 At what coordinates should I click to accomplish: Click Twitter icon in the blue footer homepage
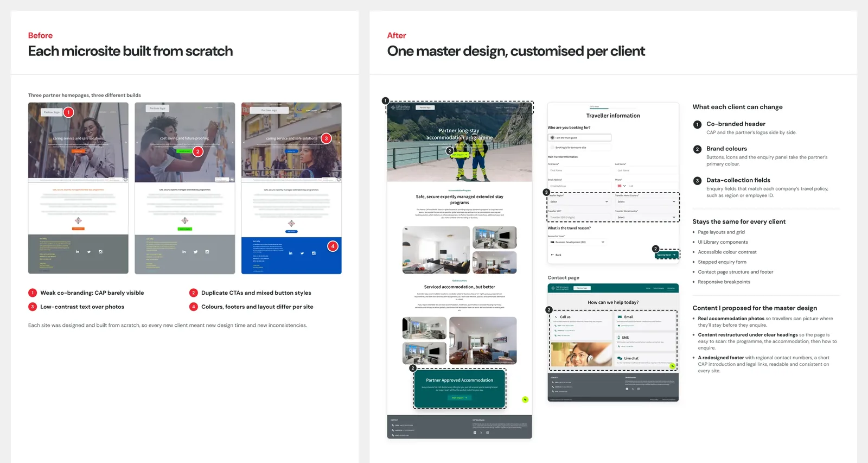pos(302,253)
